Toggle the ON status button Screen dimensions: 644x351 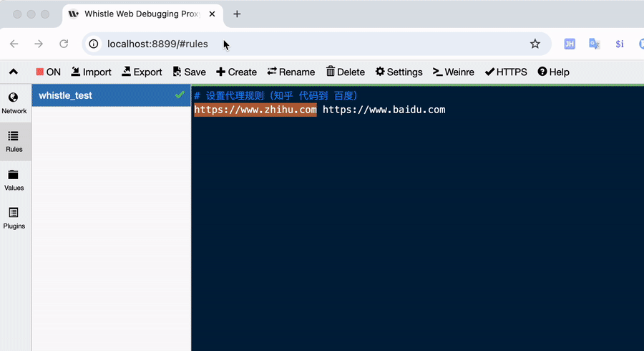(48, 72)
